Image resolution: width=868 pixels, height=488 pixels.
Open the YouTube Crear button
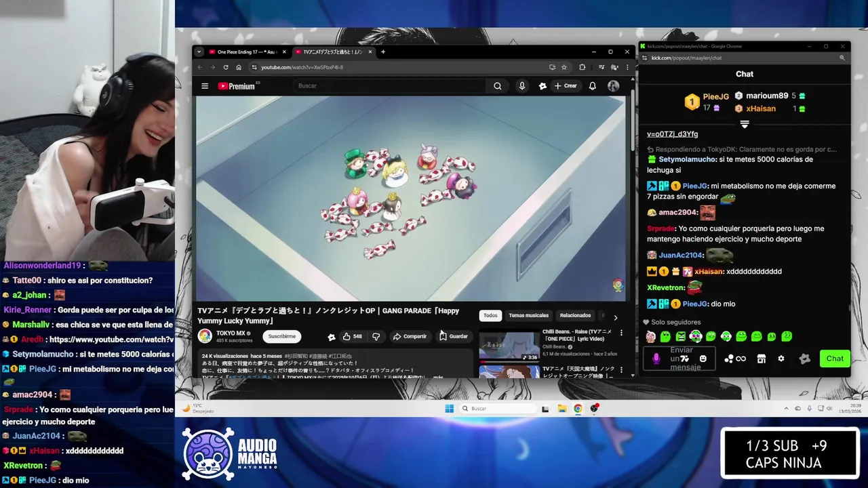(565, 86)
